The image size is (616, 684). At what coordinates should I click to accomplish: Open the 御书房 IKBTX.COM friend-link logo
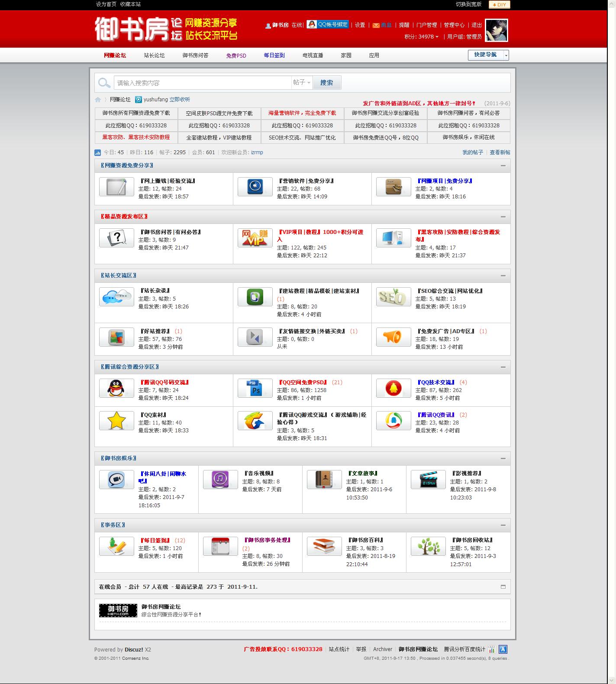click(118, 610)
